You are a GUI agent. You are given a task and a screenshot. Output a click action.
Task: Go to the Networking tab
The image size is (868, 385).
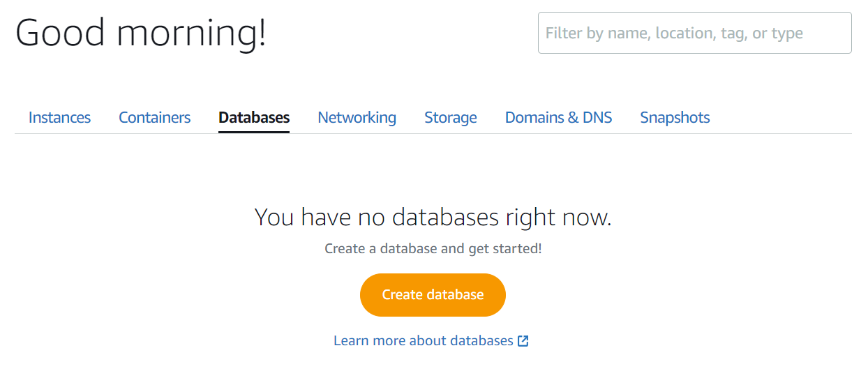(x=357, y=117)
